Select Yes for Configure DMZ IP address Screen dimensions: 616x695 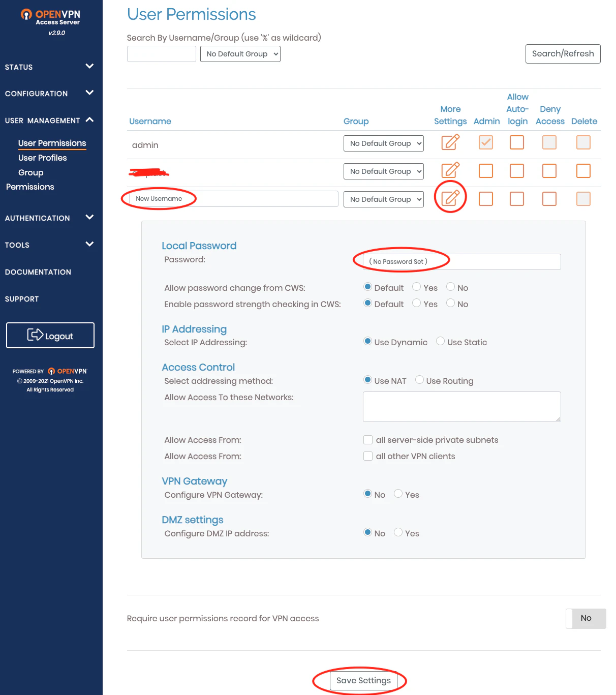click(398, 532)
